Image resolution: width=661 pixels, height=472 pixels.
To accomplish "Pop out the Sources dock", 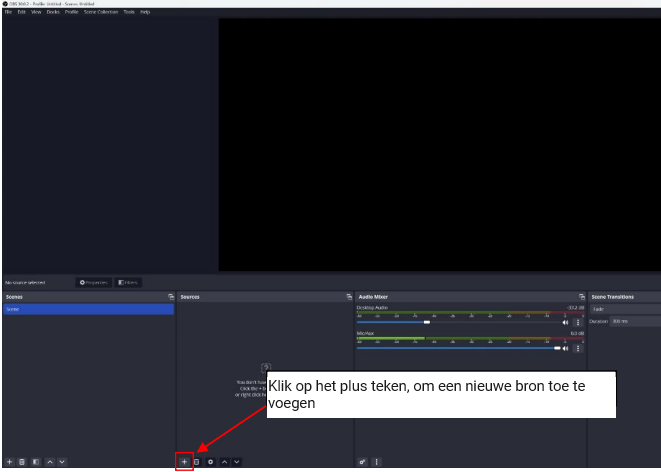I will click(x=349, y=297).
